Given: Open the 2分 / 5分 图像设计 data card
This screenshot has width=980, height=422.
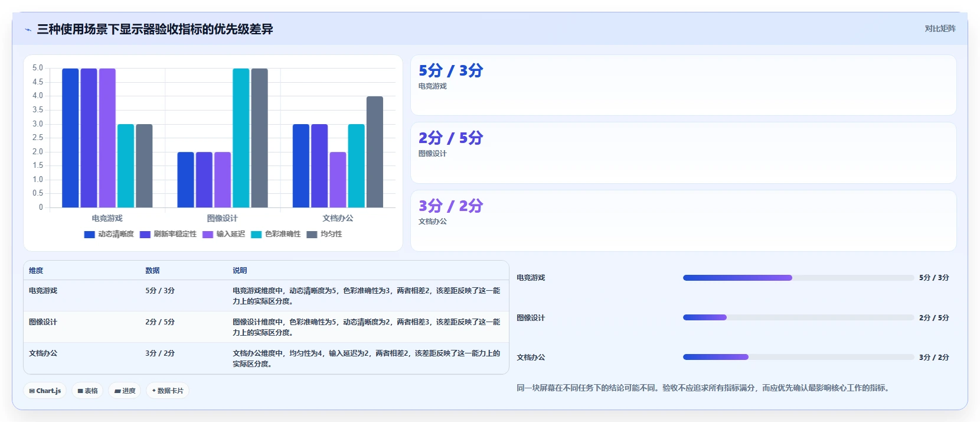Looking at the screenshot, I should [683, 152].
